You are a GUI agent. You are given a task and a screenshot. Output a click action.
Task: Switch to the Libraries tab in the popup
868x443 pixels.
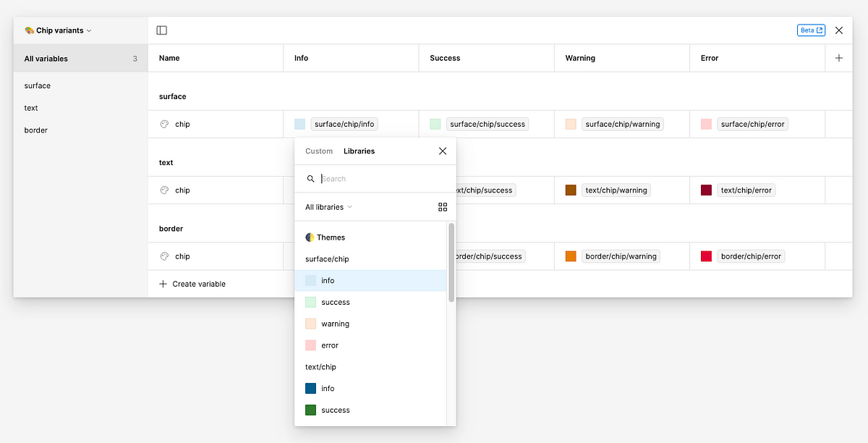359,151
